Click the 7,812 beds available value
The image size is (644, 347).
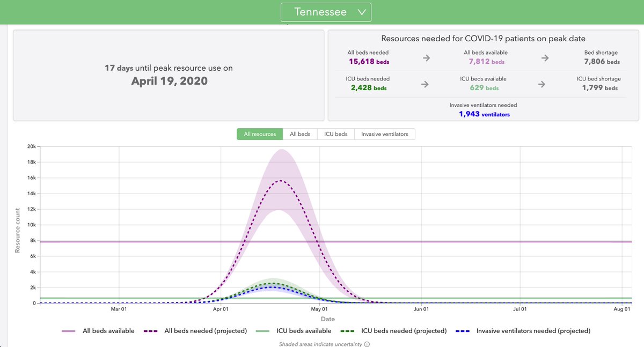coord(486,62)
